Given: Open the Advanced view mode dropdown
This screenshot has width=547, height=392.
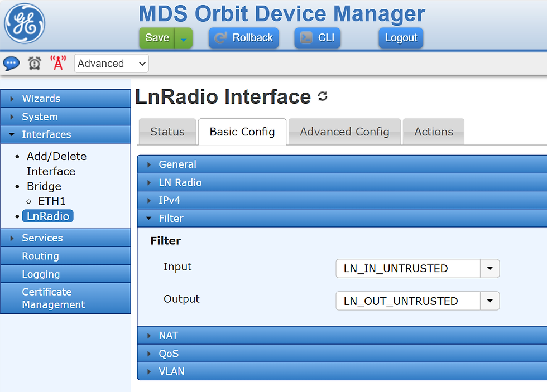Looking at the screenshot, I should tap(111, 64).
